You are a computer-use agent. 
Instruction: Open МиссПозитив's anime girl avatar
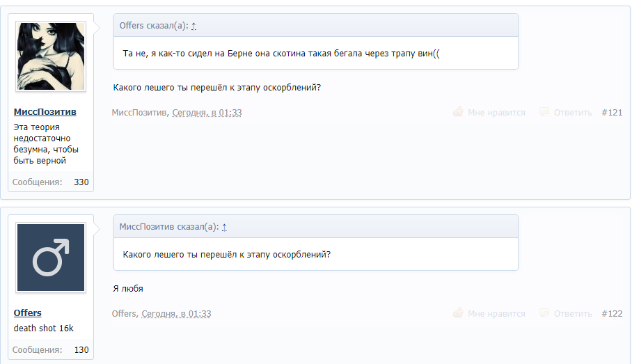point(51,56)
